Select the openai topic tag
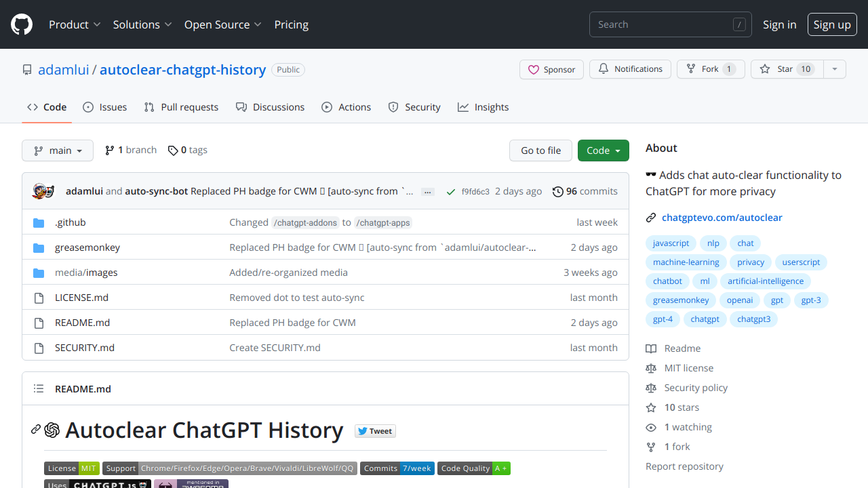The image size is (868, 488). 740,300
